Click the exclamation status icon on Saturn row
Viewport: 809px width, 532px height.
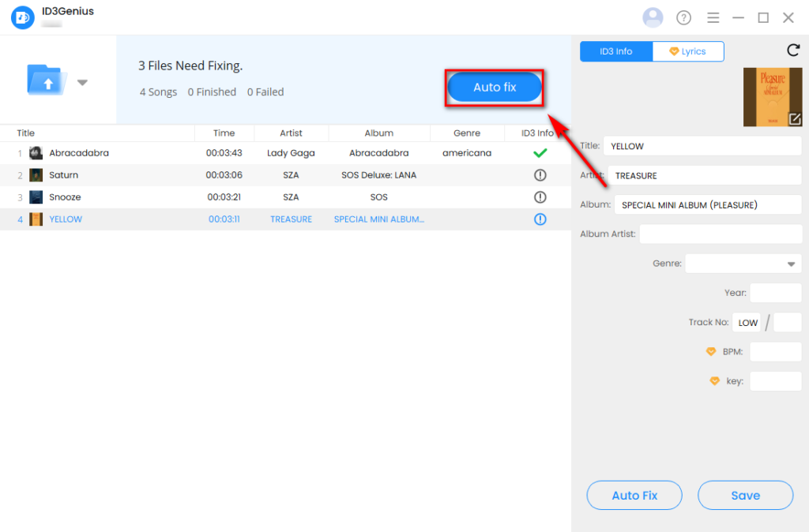[x=540, y=174]
